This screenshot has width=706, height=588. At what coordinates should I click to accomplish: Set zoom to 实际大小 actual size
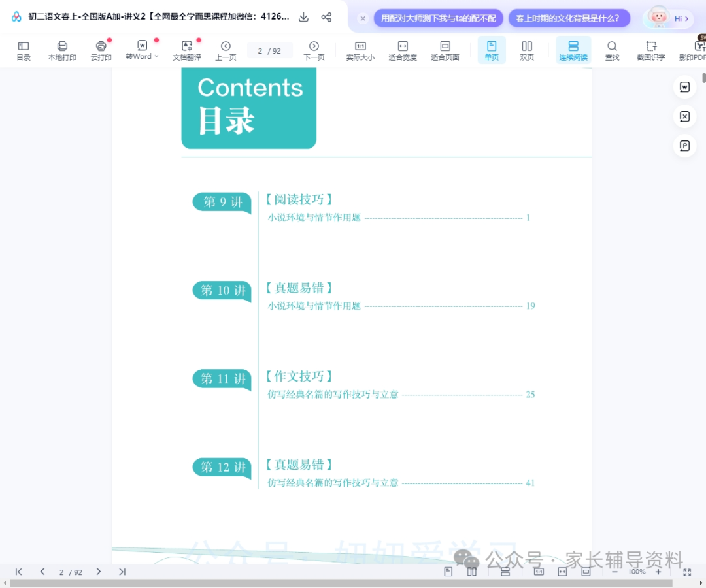(x=360, y=51)
